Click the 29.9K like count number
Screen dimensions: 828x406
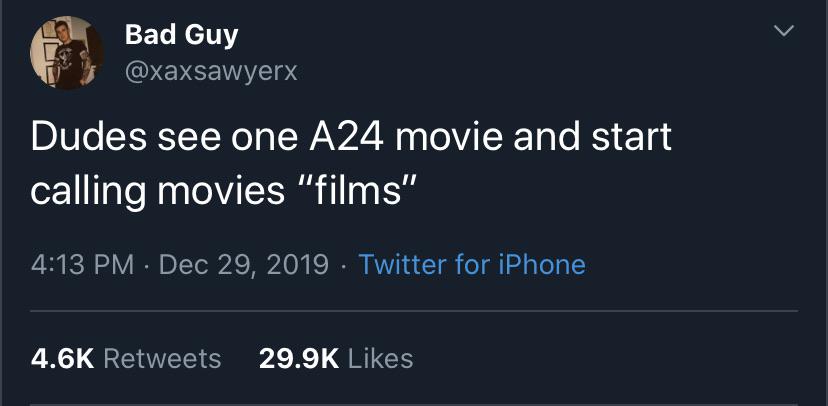[x=299, y=359]
